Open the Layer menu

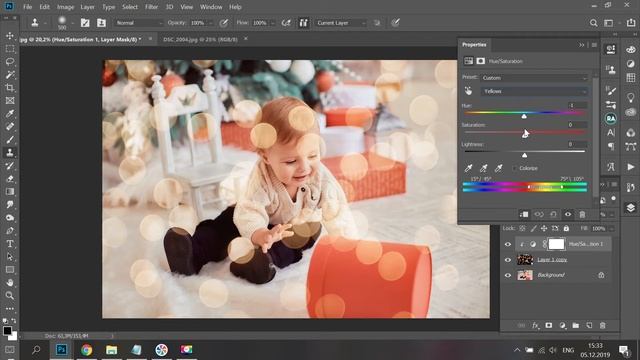[x=87, y=7]
